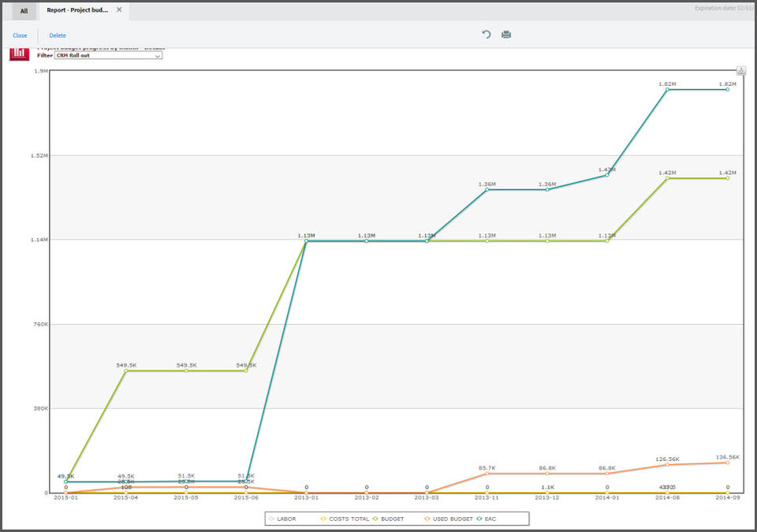Screen dimensions: 757x532
Task: Click the BUDGET 549.5K point at 2015-04
Action: point(126,370)
